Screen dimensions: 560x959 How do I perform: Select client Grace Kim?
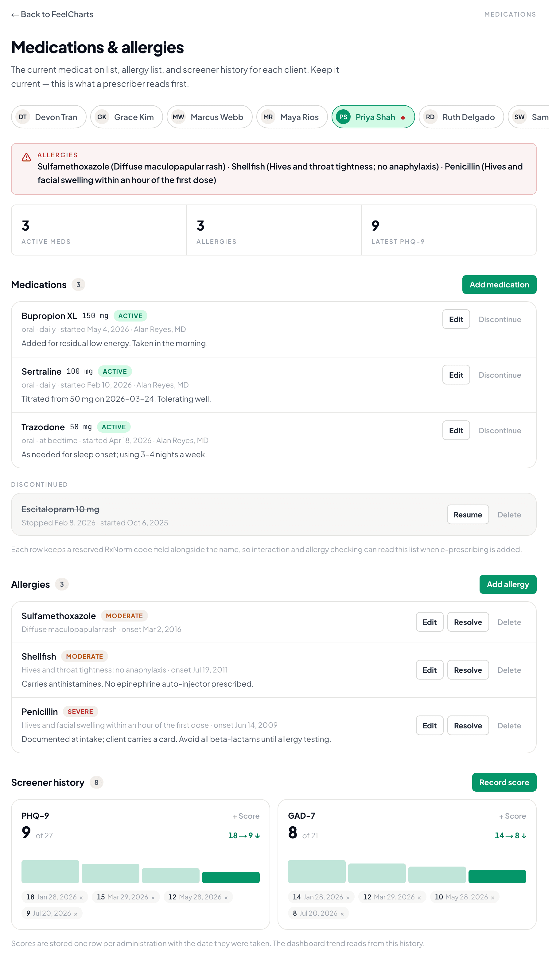click(127, 117)
